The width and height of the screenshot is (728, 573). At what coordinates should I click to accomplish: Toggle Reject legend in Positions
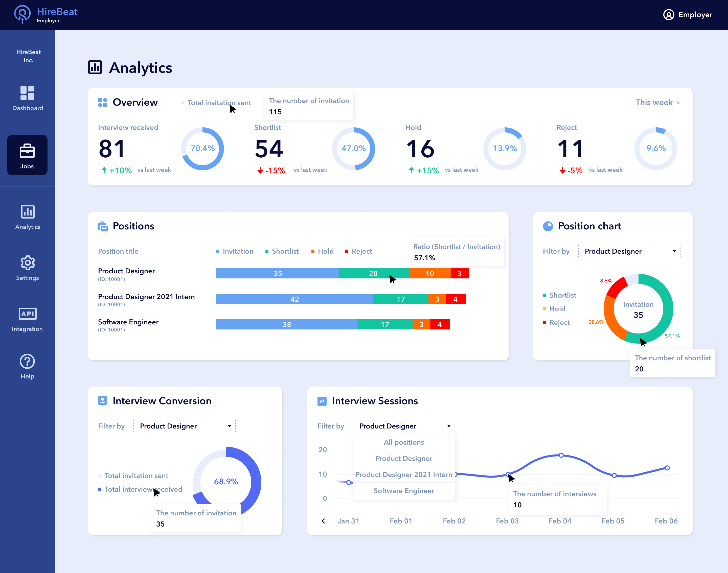tap(358, 251)
